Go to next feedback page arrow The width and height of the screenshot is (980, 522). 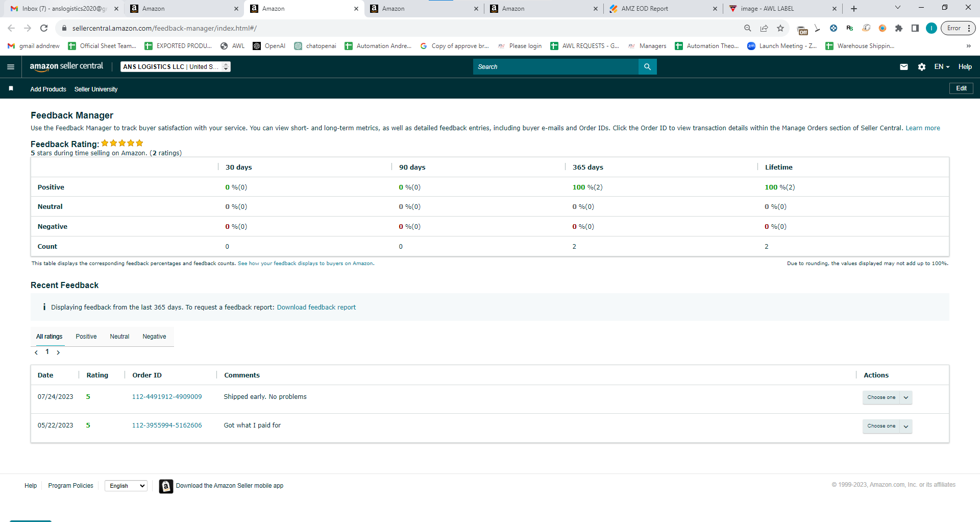point(58,352)
